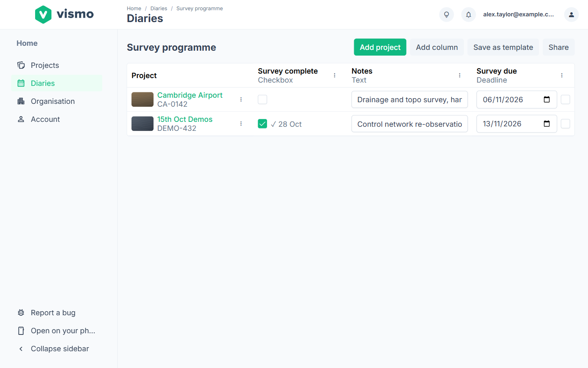588x368 pixels.
Task: Go to Projects in the sidebar
Action: (57, 65)
